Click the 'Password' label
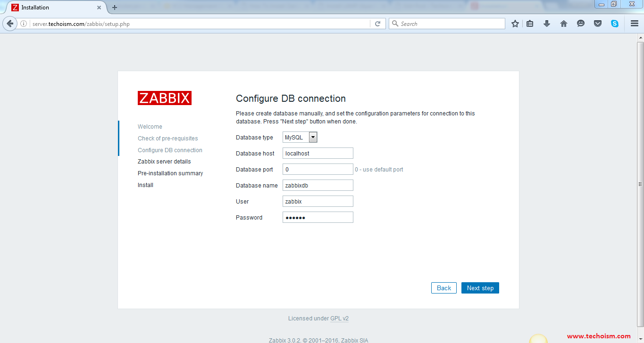Screen dimensions: 644x343 [249, 218]
